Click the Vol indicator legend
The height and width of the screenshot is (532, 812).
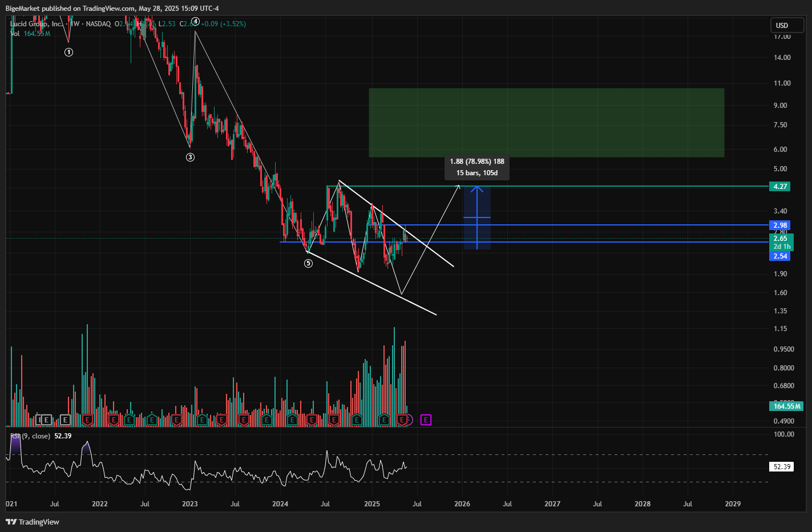click(x=15, y=34)
